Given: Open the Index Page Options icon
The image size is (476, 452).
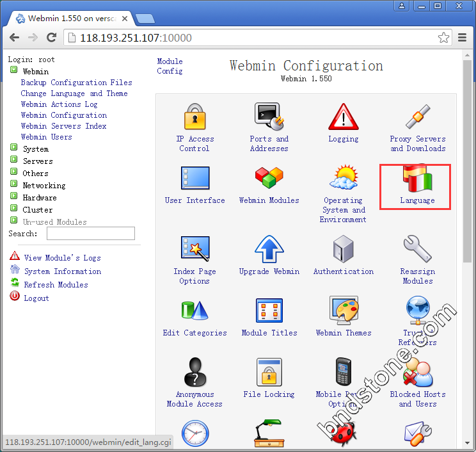Looking at the screenshot, I should pyautogui.click(x=195, y=248).
